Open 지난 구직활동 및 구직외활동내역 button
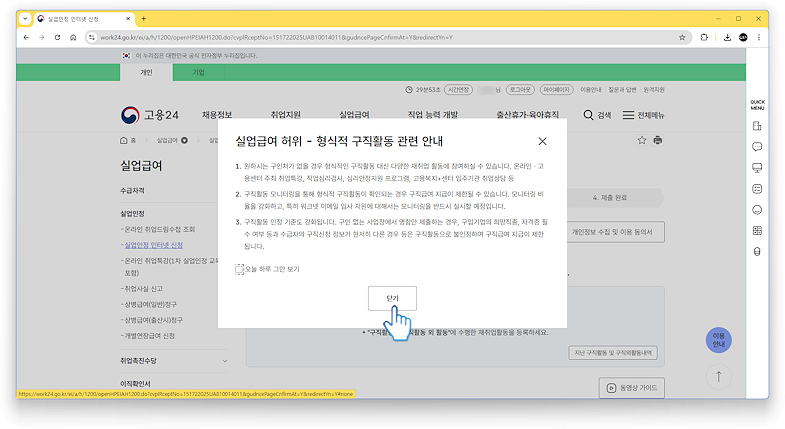This screenshot has width=785, height=429. tap(613, 353)
